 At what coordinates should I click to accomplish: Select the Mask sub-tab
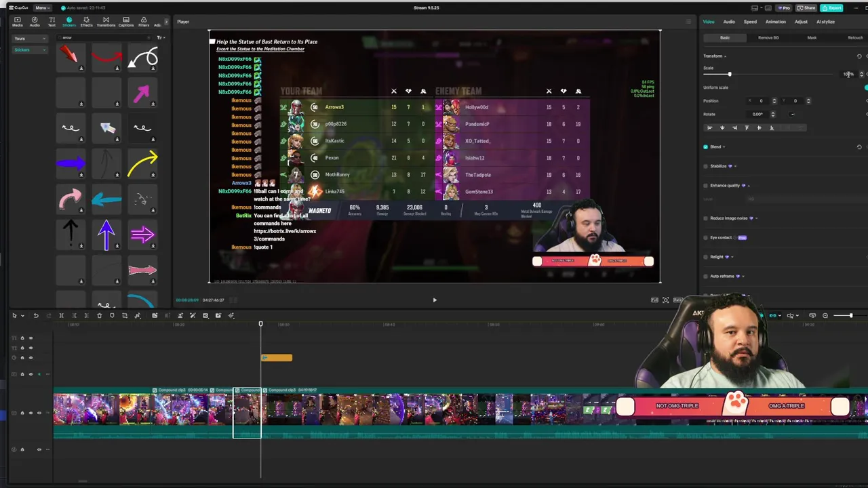(x=812, y=38)
